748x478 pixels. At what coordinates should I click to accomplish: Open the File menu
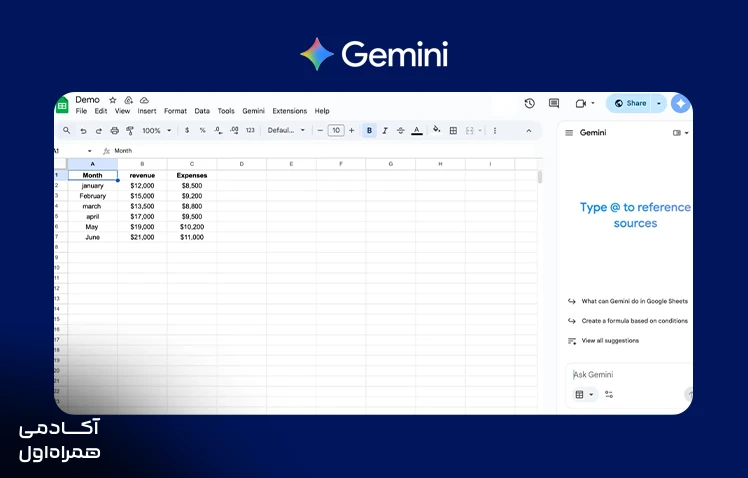pyautogui.click(x=81, y=111)
